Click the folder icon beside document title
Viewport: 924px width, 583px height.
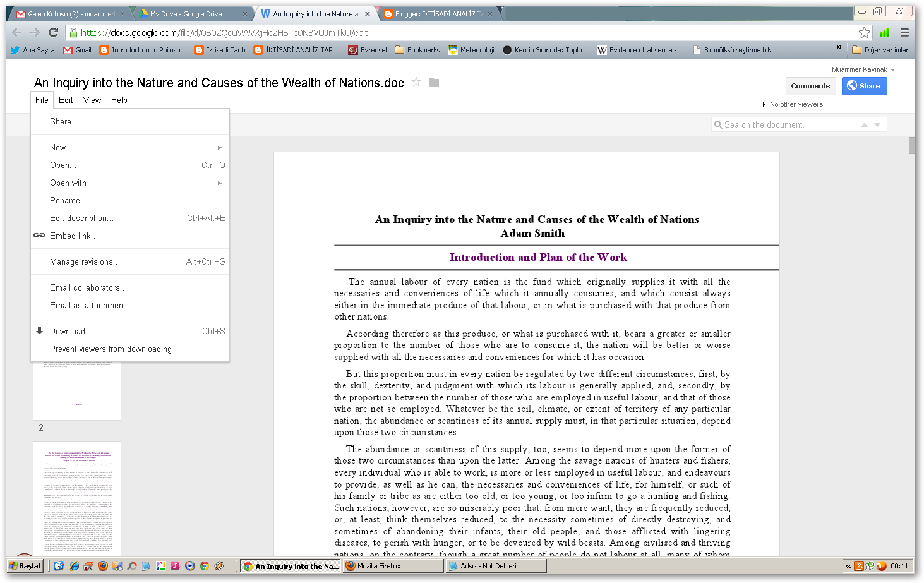tap(434, 82)
